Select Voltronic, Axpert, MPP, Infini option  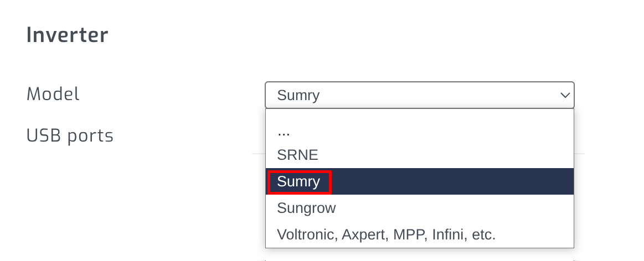pos(386,234)
